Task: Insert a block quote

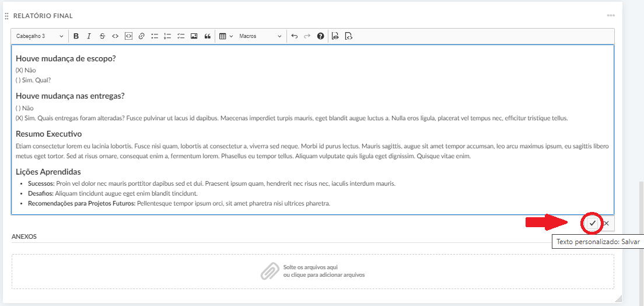Action: [x=207, y=36]
